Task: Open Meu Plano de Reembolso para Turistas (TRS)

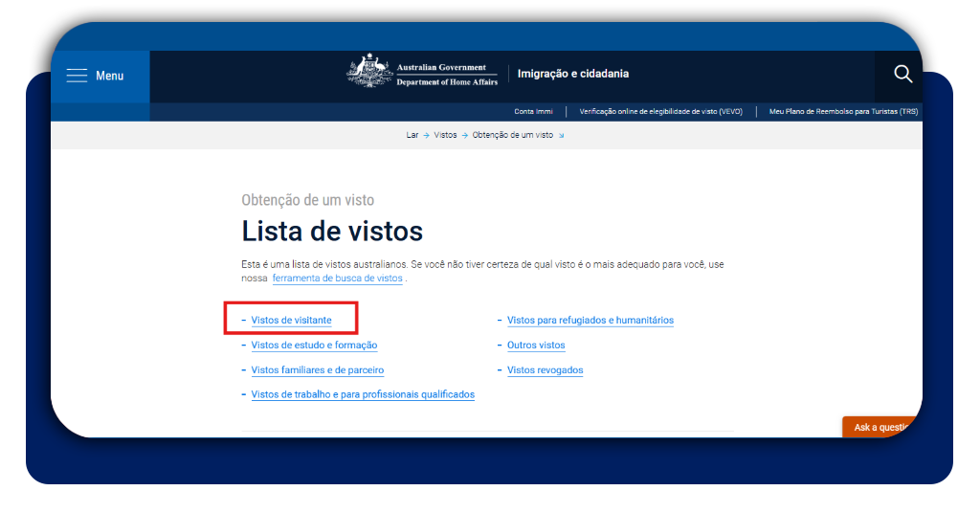Action: (843, 112)
